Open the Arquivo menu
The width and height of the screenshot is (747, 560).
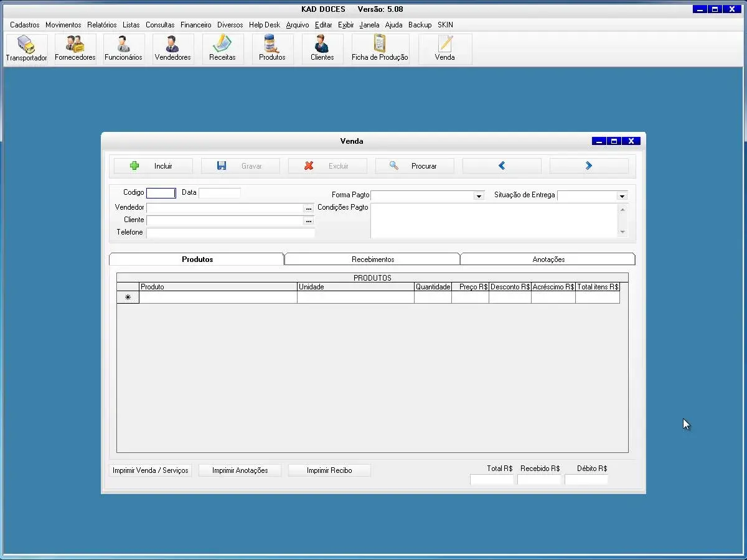pos(298,25)
